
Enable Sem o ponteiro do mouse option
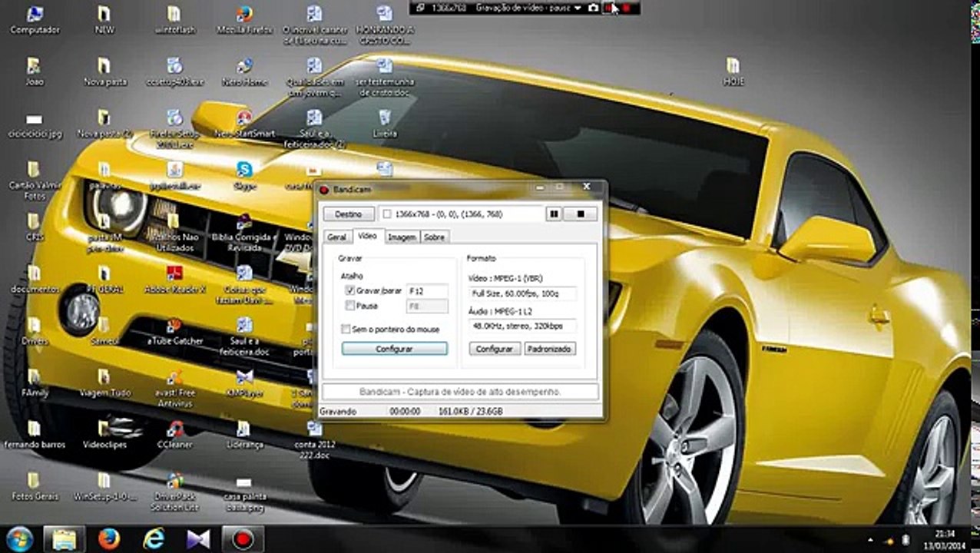click(x=346, y=329)
